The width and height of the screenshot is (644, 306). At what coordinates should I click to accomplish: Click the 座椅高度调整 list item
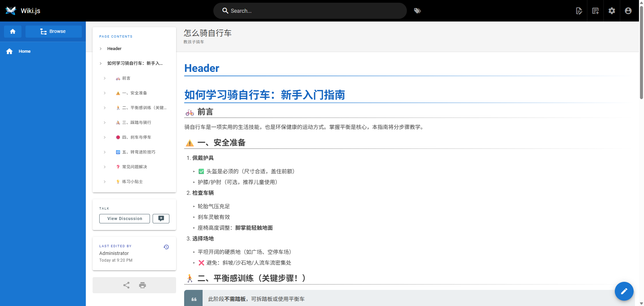(235, 228)
